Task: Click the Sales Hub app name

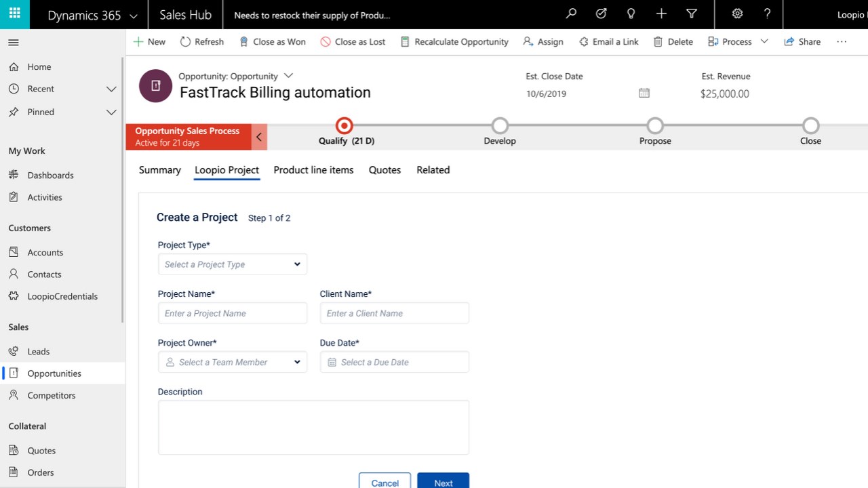Action: click(185, 15)
